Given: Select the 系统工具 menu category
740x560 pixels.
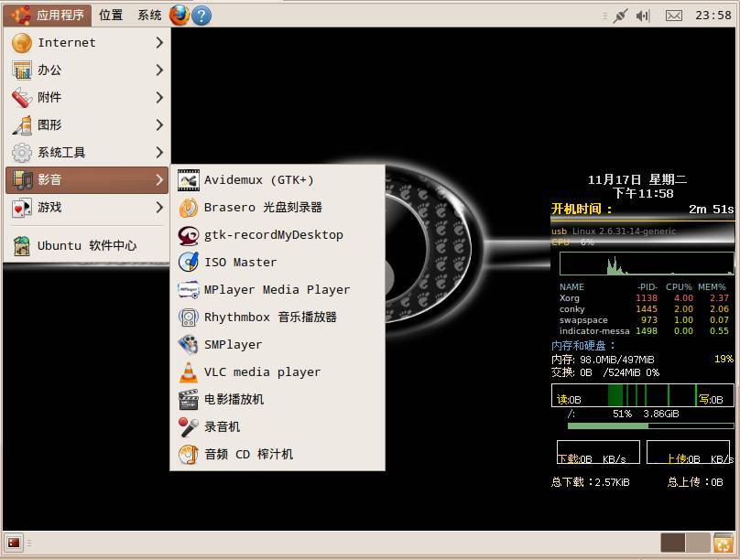Looking at the screenshot, I should [87, 152].
